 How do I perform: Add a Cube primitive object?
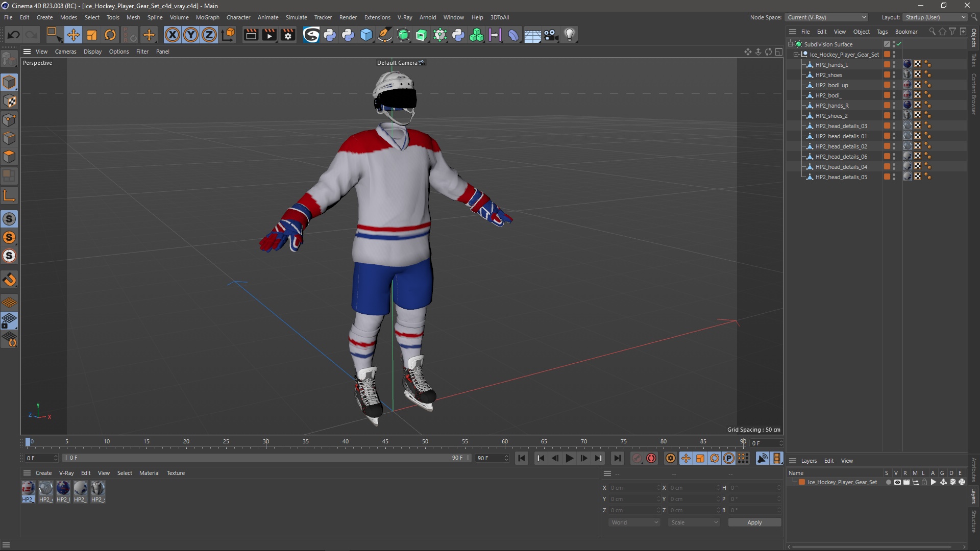366,35
